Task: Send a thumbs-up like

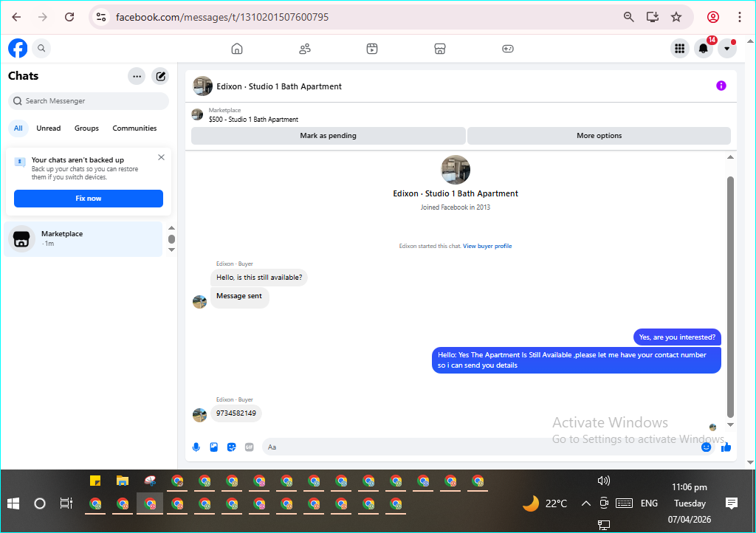Action: pyautogui.click(x=726, y=447)
